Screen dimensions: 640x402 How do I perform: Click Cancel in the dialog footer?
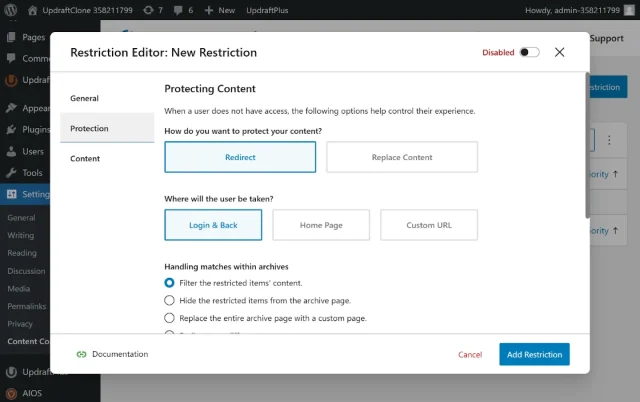tap(470, 355)
